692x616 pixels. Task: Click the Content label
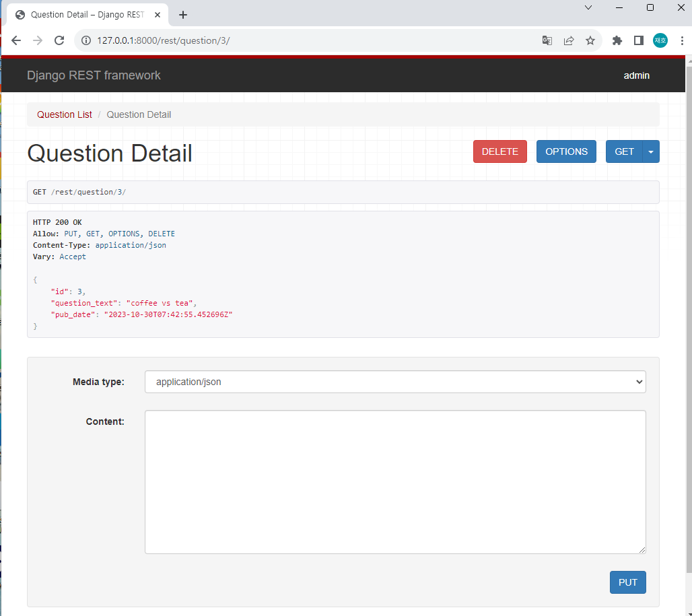tap(105, 422)
